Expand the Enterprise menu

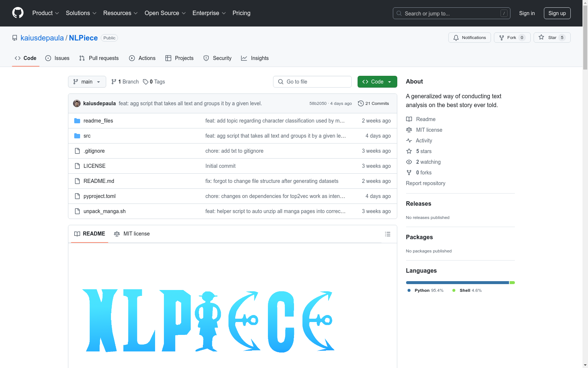(x=209, y=13)
